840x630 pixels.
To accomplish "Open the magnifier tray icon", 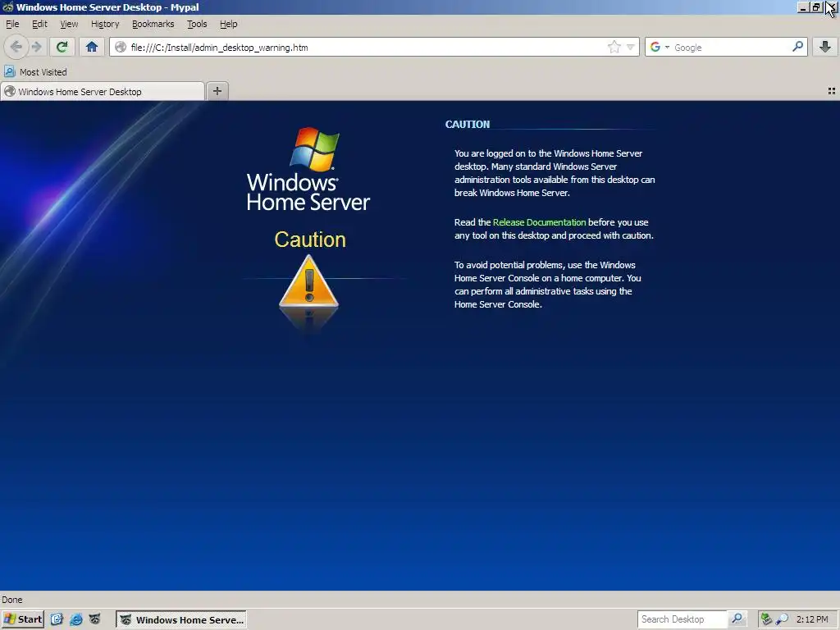I will pyautogui.click(x=782, y=619).
